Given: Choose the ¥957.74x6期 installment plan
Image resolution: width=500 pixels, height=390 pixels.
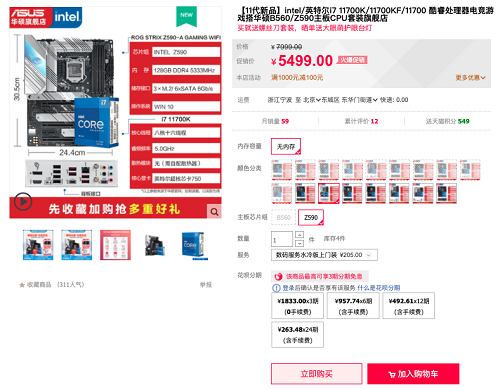Looking at the screenshot, I should point(353,306).
